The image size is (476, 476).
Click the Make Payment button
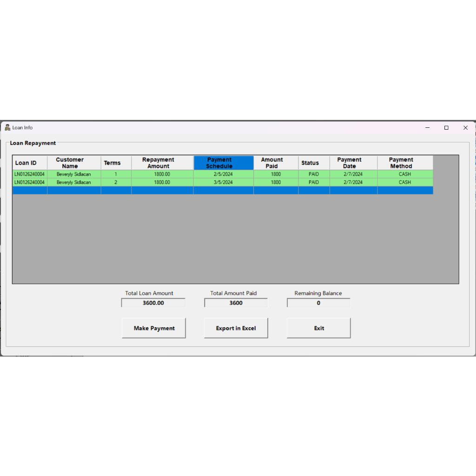154,328
